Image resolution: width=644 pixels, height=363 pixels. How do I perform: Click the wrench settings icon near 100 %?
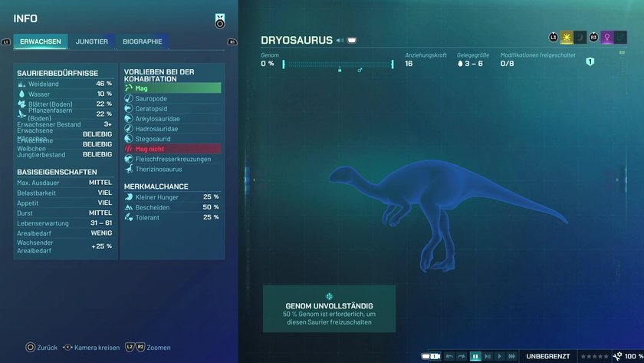(617, 356)
